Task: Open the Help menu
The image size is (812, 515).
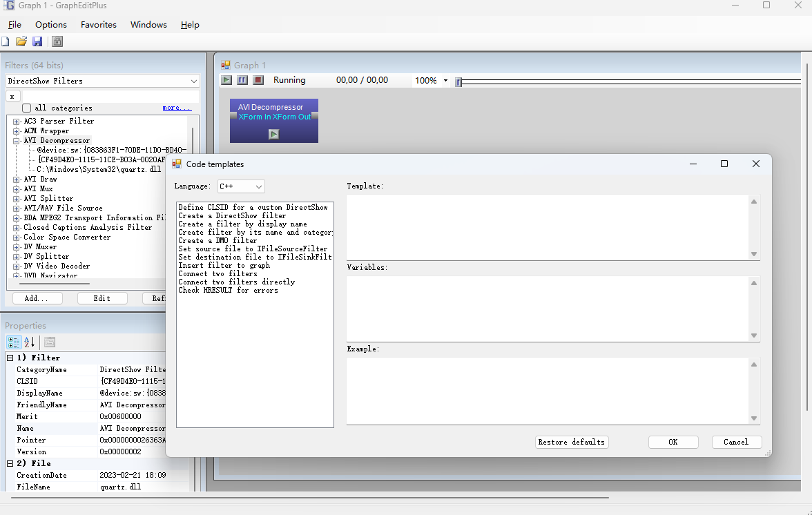Action: tap(190, 24)
